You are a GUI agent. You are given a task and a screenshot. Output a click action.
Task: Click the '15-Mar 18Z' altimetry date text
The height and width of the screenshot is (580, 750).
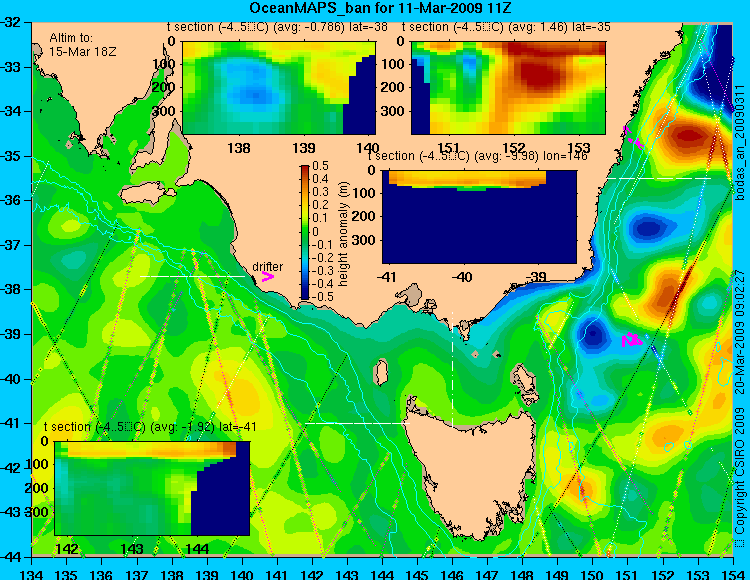pos(83,52)
